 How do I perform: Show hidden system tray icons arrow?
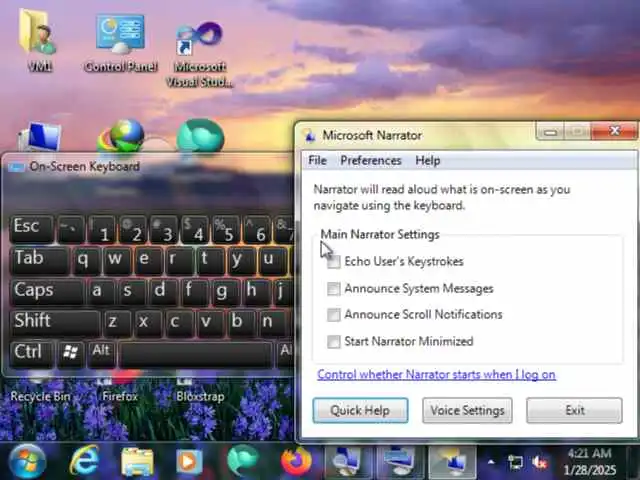[x=491, y=462]
